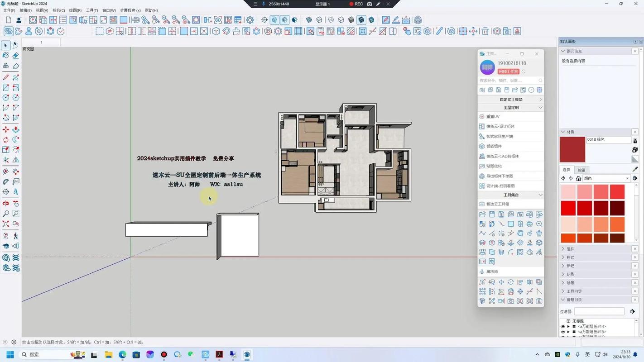Click the create material icon
Screen dimensions: 644x362
pyautogui.click(x=635, y=150)
